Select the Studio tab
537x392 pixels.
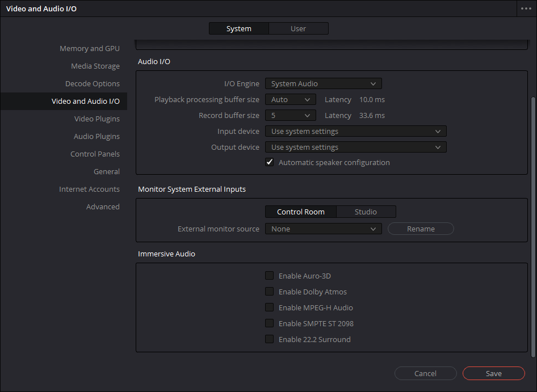(366, 212)
